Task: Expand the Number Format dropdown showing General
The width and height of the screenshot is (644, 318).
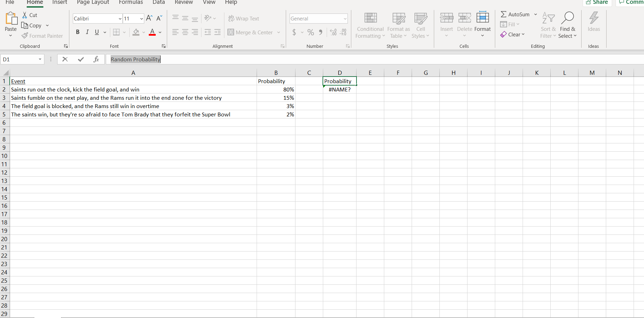Action: (345, 18)
